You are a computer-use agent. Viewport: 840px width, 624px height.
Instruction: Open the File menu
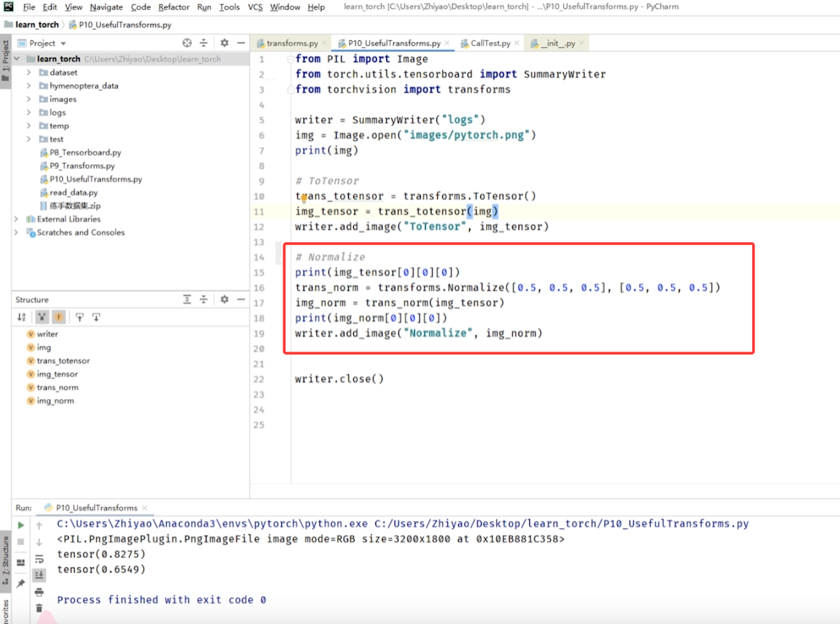[x=29, y=7]
